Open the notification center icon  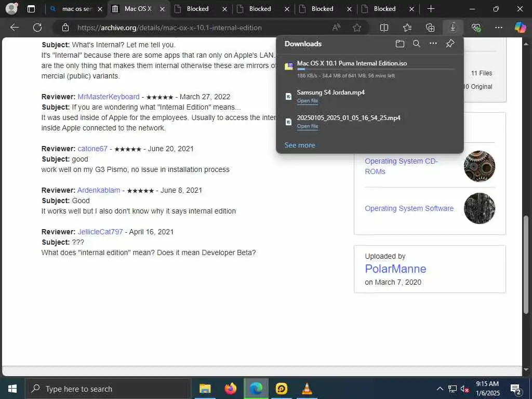click(x=516, y=389)
